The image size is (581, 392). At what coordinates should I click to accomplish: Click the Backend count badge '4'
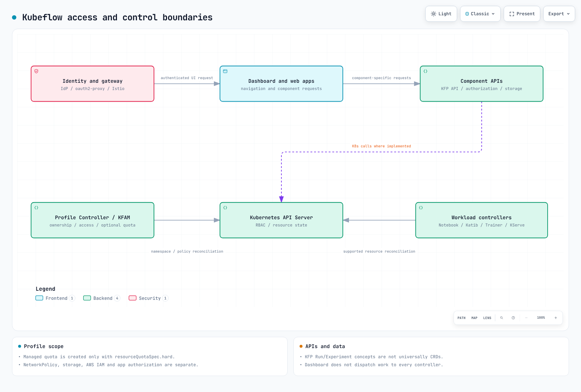click(117, 298)
